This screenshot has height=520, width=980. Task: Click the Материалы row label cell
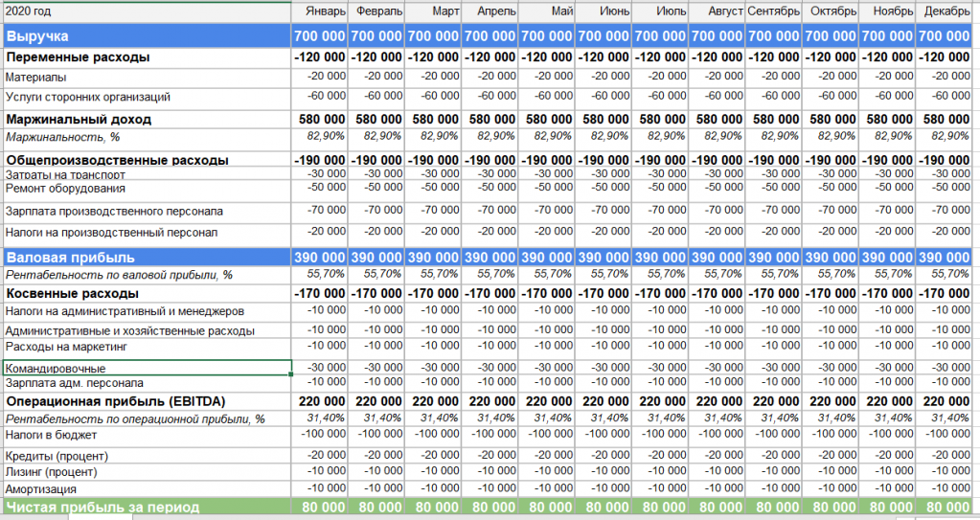(36, 77)
